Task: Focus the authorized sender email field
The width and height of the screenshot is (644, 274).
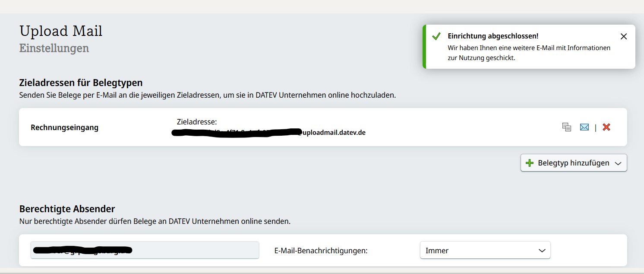Action: pos(145,250)
